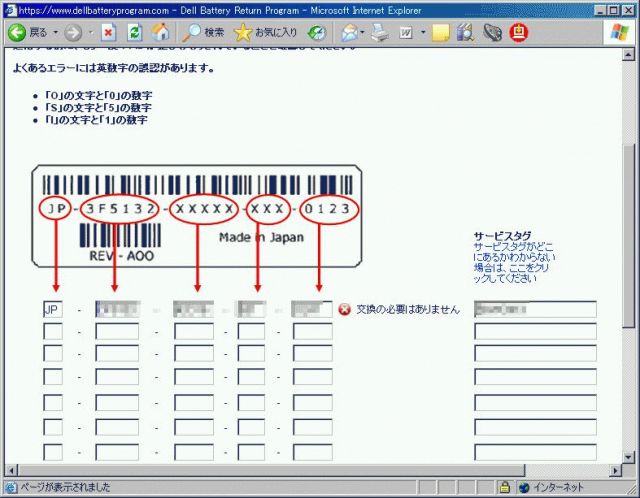Click the status bar page icon

(x=11, y=487)
